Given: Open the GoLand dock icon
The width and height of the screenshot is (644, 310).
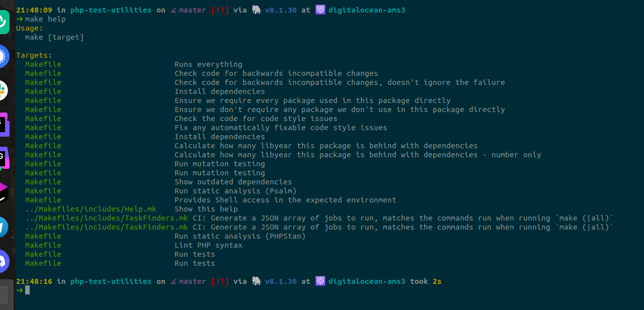Looking at the screenshot, I should click(x=4, y=158).
